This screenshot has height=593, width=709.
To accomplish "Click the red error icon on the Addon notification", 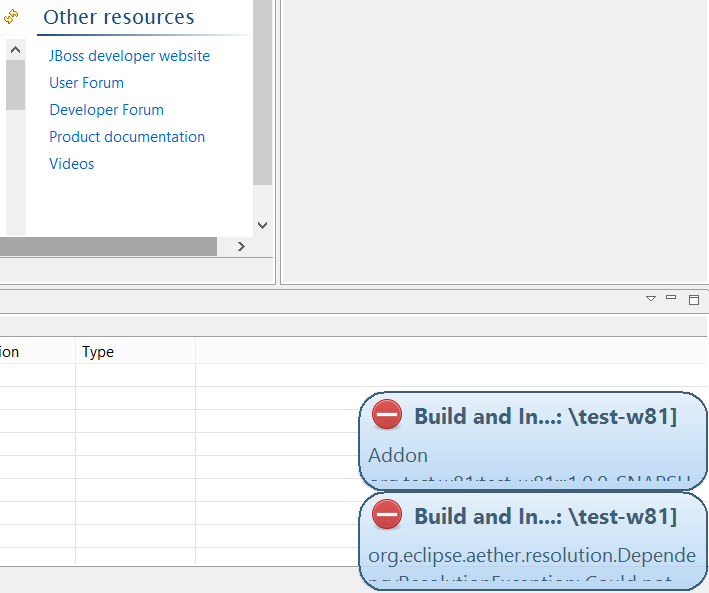I will (x=387, y=415).
